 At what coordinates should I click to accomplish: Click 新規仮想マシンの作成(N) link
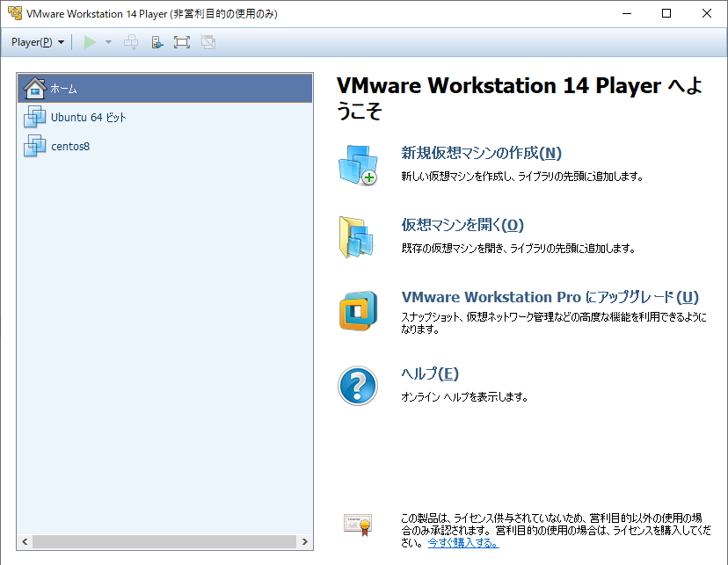point(482,153)
